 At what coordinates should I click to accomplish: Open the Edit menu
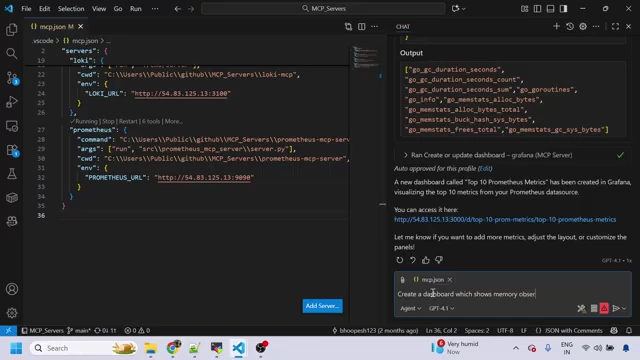point(44,9)
